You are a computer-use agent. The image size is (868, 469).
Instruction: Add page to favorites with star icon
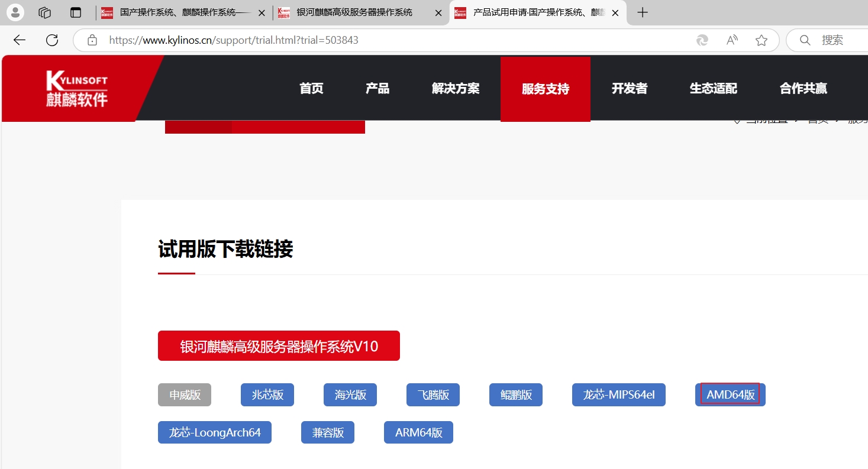coord(761,40)
